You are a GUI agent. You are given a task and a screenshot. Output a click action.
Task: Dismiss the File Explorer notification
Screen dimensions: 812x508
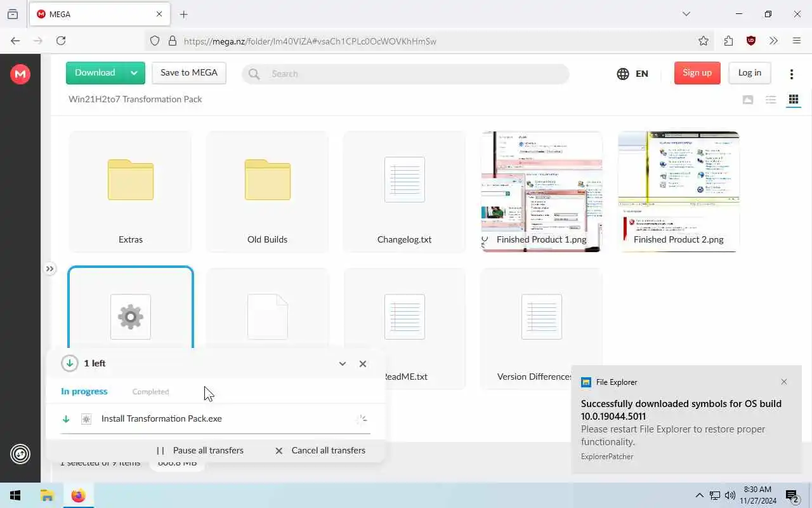point(784,382)
